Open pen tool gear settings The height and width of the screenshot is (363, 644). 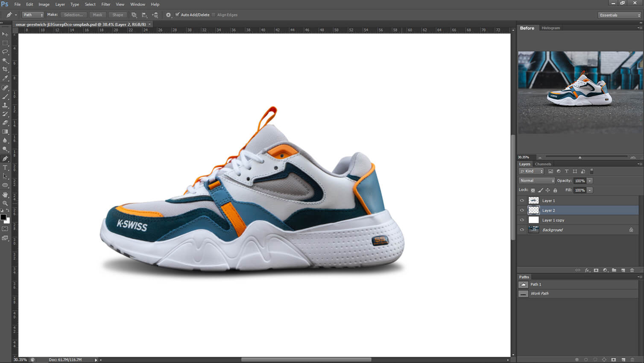(x=168, y=15)
